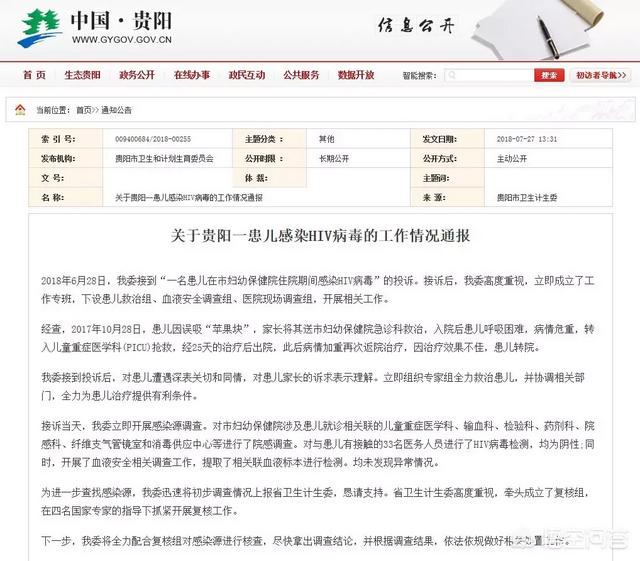This screenshot has width=640, height=561.
Task: Open the 政民互动 navigation item
Action: pos(247,75)
